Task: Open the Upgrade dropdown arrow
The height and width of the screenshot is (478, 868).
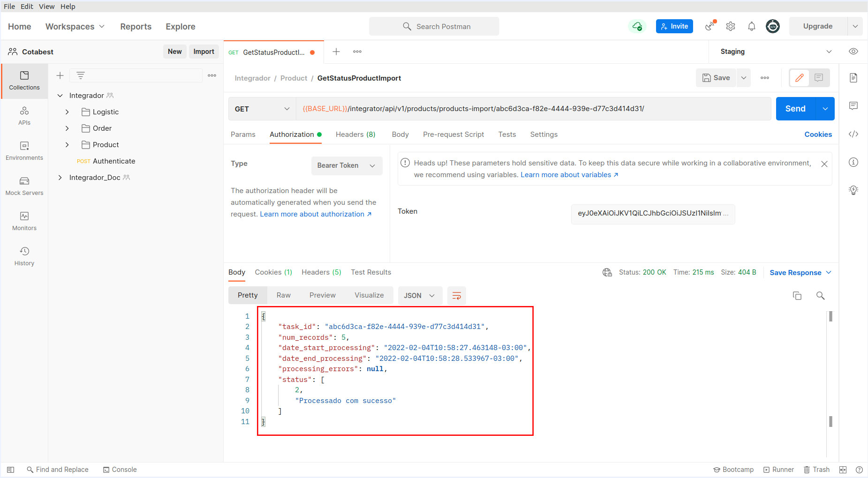Action: tap(855, 26)
